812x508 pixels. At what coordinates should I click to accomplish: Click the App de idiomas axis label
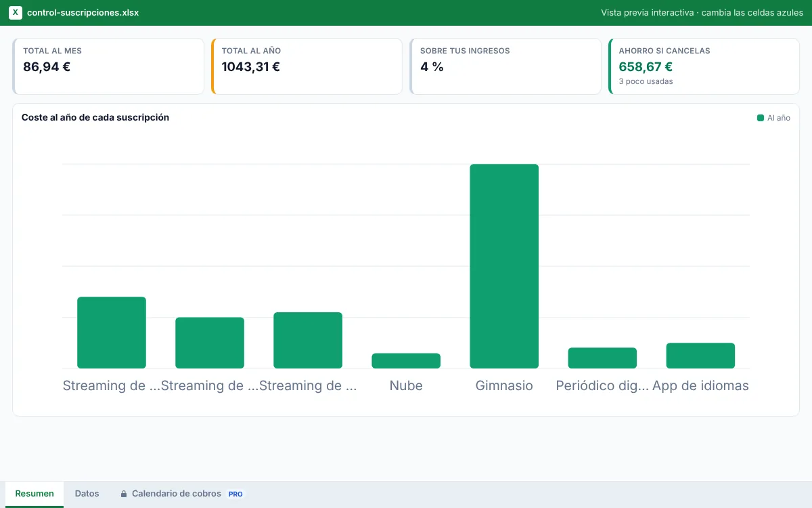tap(700, 385)
